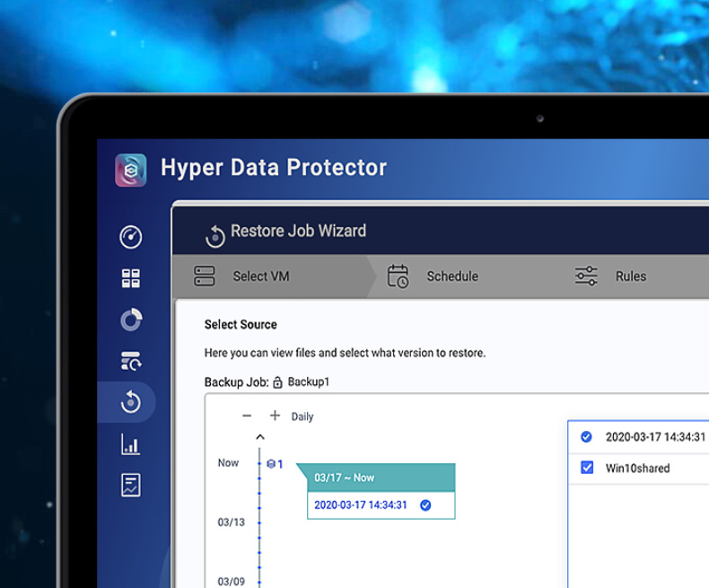Click the Restore Job Wizard header icon
Image resolution: width=709 pixels, height=588 pixels.
pyautogui.click(x=214, y=235)
